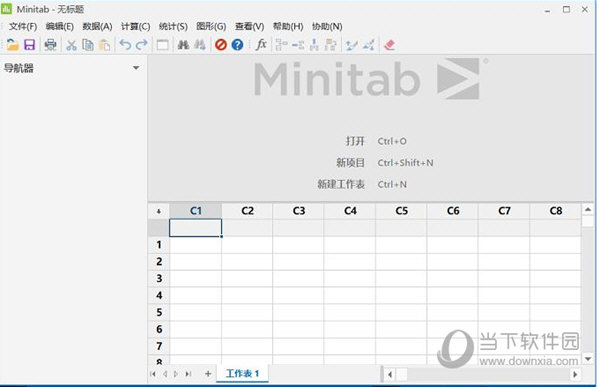
Task: Click the fx assign formula icon
Action: (261, 44)
